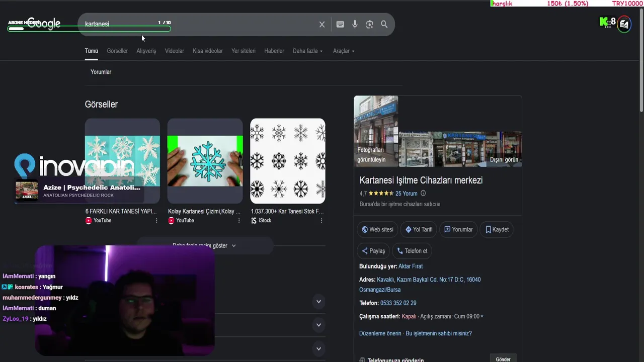Viewport: 644px width, 362px height.
Task: Open Google Lens image search icon
Action: click(369, 24)
